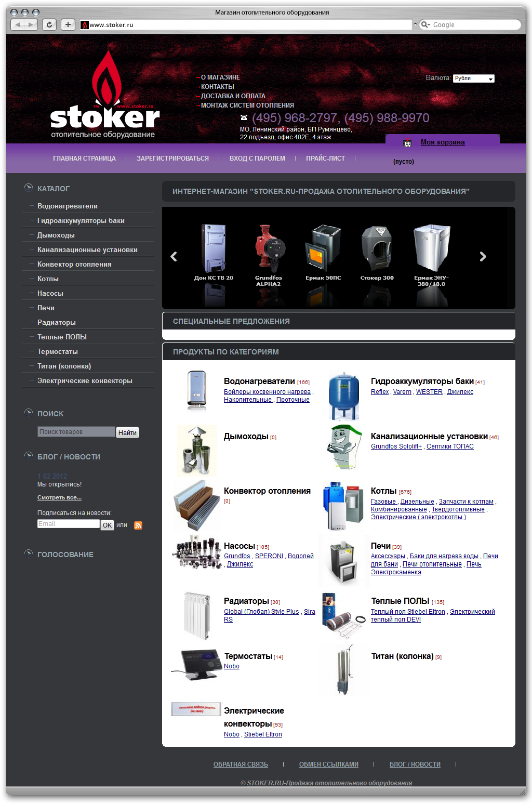
Task: Click the Термостаты thermostat picture
Action: [197, 664]
